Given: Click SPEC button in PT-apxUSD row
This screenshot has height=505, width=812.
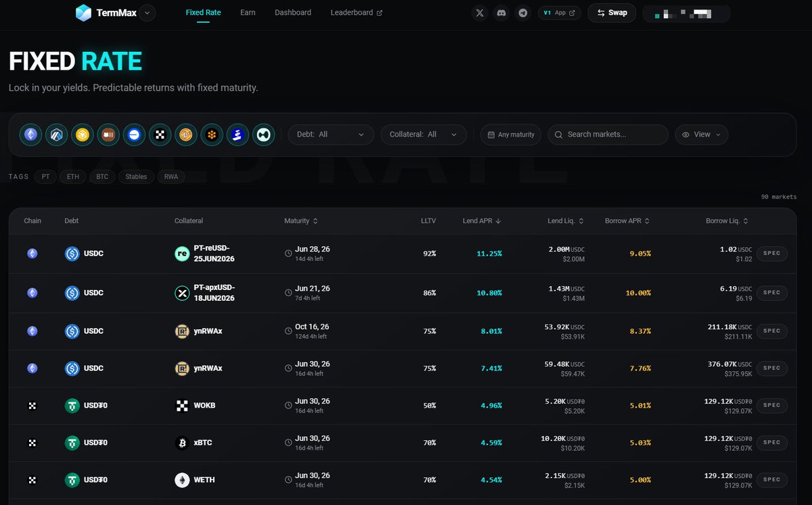Looking at the screenshot, I should click(771, 293).
